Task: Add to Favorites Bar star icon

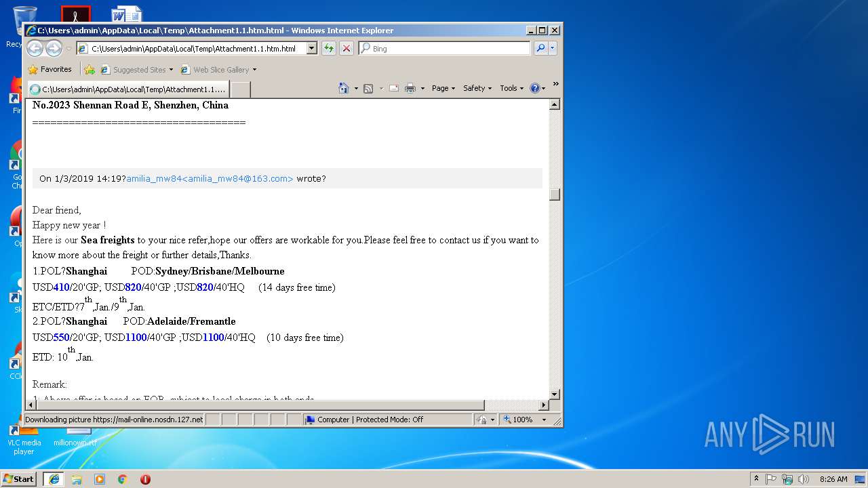Action: [x=90, y=69]
